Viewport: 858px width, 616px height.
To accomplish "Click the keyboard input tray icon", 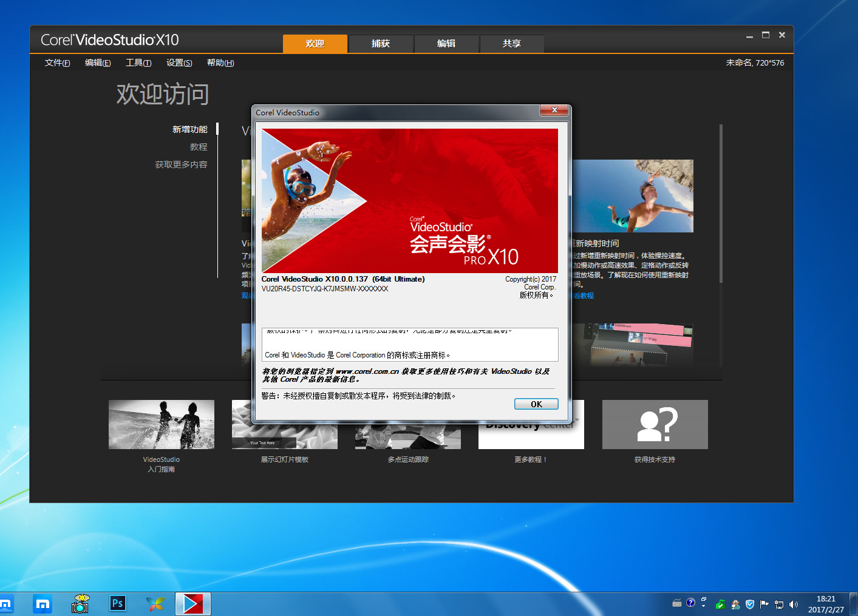I will coord(677,603).
